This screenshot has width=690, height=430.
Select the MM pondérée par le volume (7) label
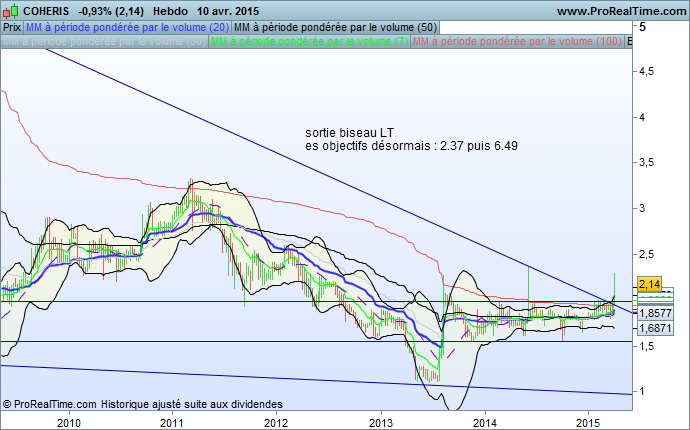point(310,41)
